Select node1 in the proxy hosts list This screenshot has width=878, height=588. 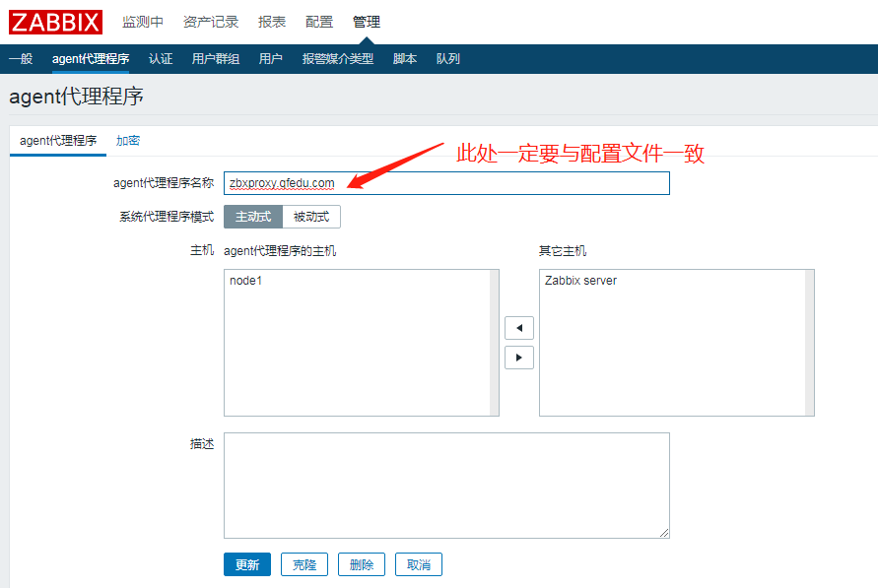(245, 281)
